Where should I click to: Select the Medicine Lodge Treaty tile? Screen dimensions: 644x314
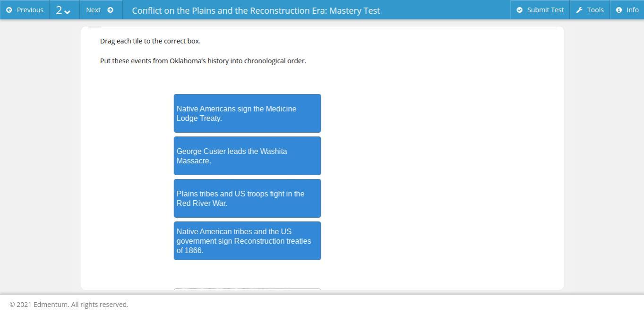point(247,113)
